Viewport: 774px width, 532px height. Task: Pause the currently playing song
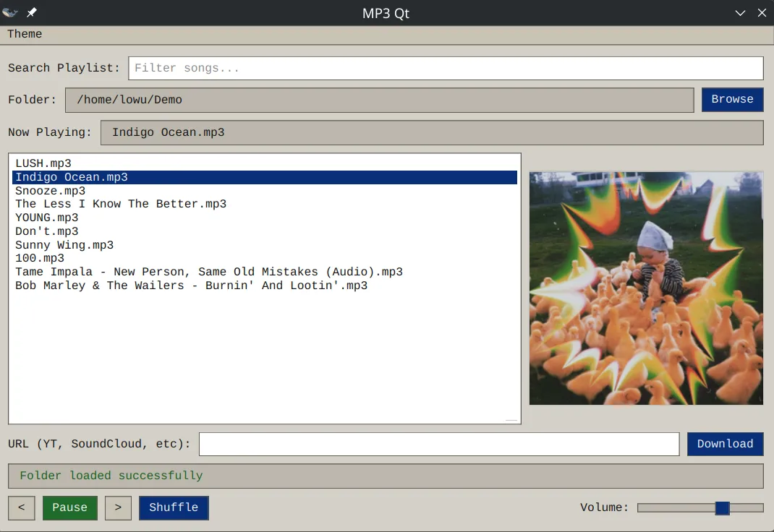[69, 507]
